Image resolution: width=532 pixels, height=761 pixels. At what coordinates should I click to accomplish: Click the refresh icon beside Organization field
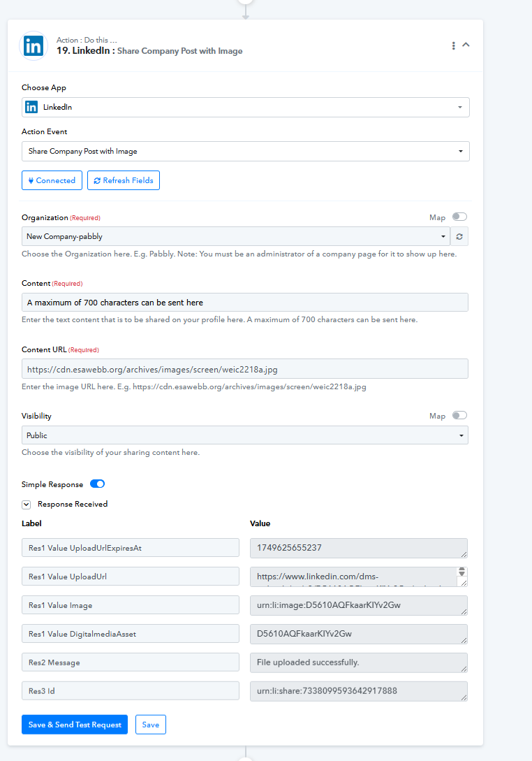coord(459,237)
